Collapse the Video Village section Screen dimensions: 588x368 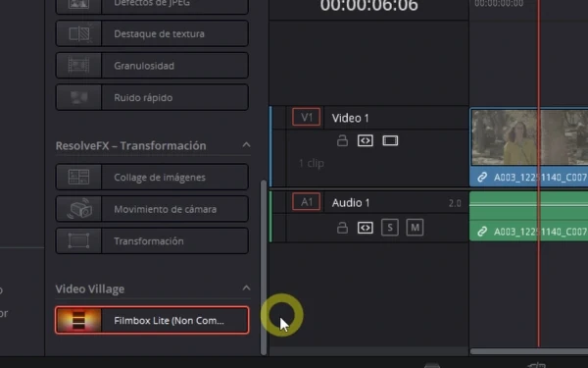pos(246,289)
